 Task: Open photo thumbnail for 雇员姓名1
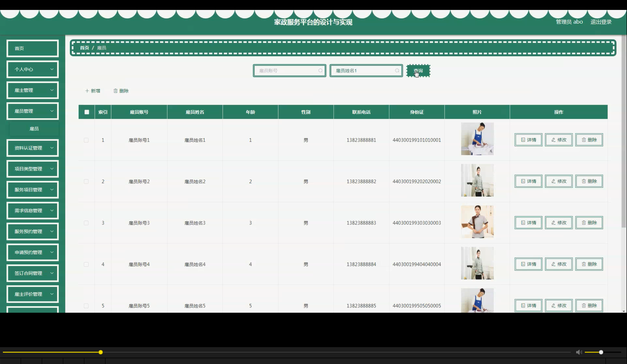coord(477,139)
